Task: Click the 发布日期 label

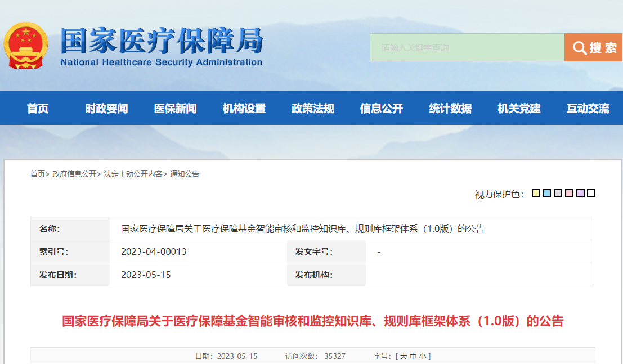Action: (58, 275)
